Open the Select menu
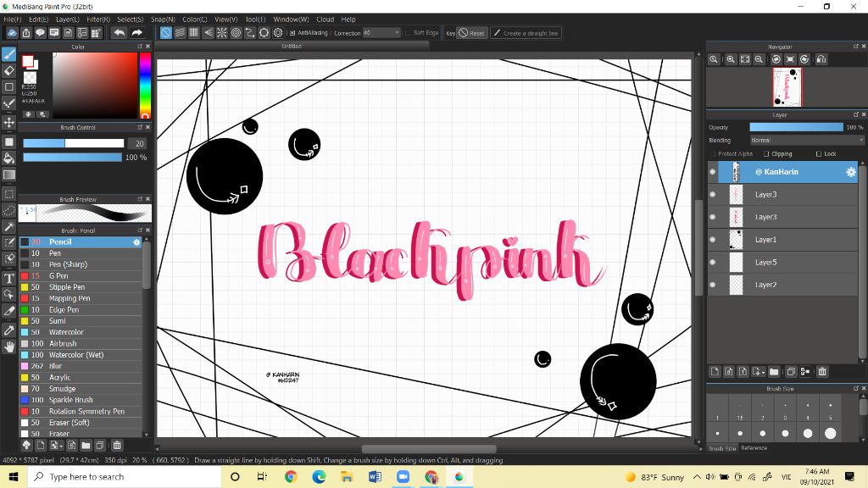 click(130, 19)
